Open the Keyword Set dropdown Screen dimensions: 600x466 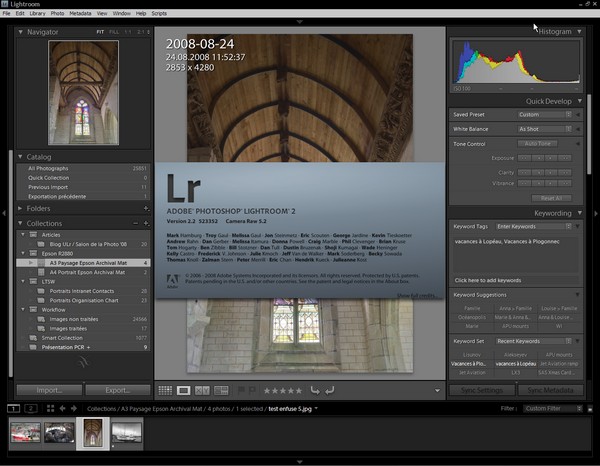tap(533, 341)
